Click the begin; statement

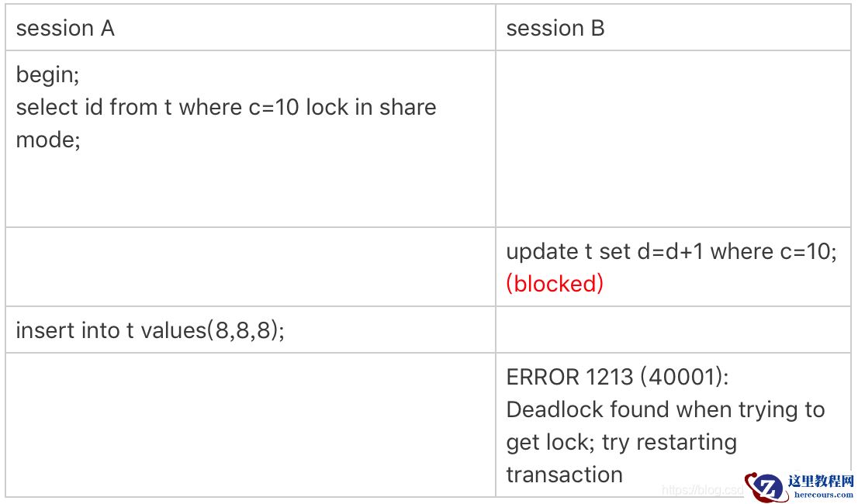(48, 75)
